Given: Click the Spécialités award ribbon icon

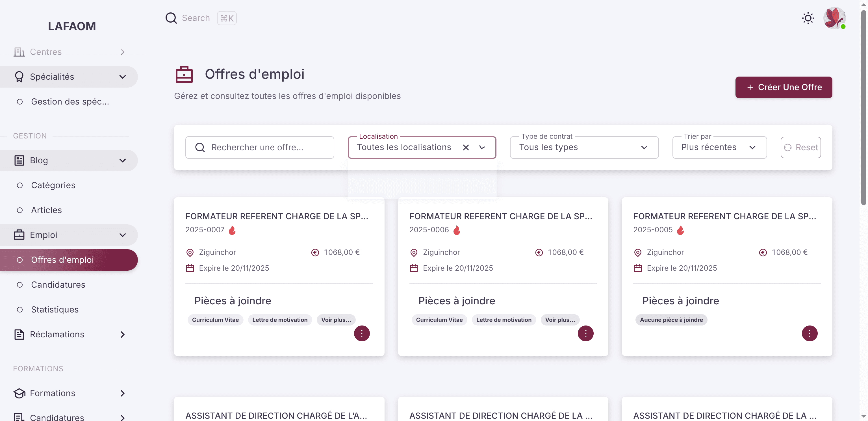Looking at the screenshot, I should pos(19,77).
